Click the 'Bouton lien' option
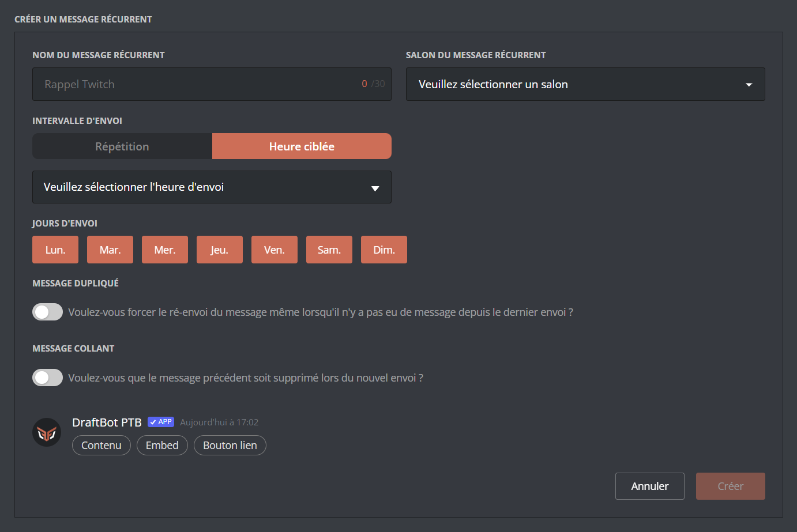This screenshot has width=797, height=532. point(230,445)
